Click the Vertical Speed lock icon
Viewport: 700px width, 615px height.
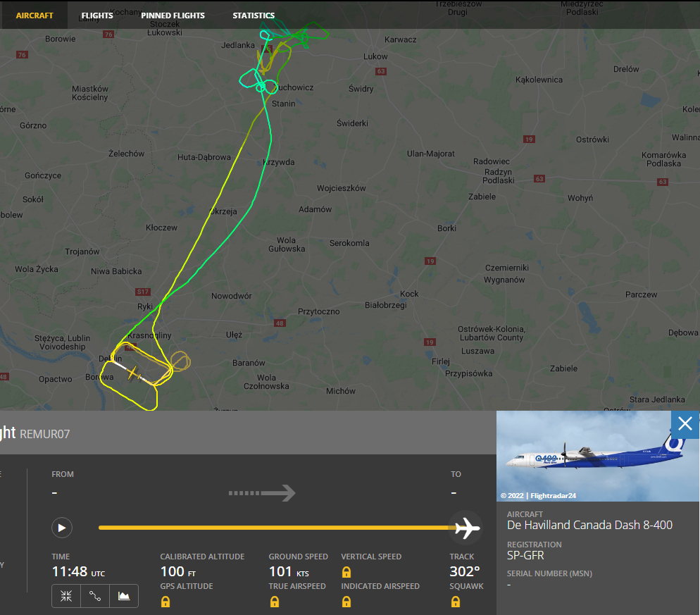(346, 572)
